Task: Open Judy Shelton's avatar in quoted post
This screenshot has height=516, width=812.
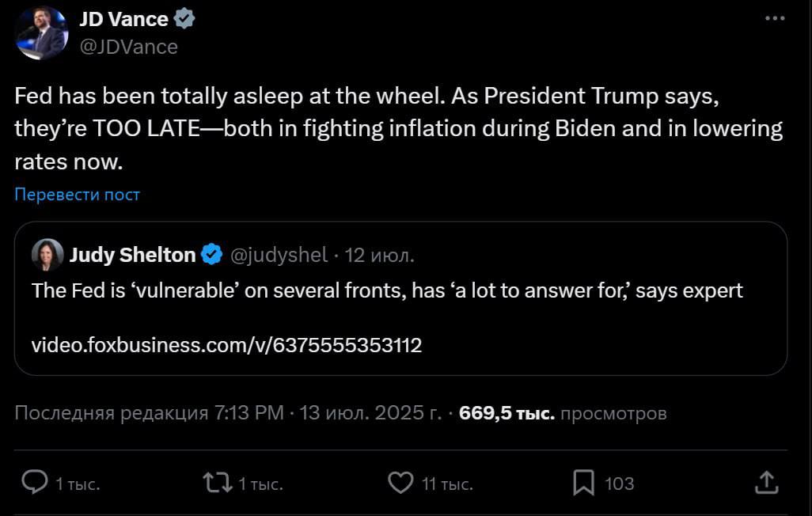Action: point(47,255)
